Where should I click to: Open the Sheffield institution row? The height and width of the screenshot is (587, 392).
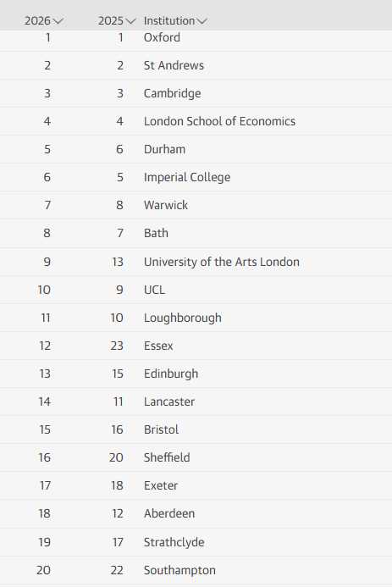coord(196,457)
